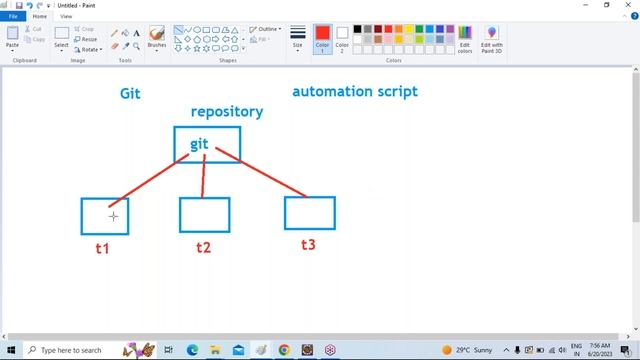This screenshot has width=640, height=360.
Task: Choose the Right arrow shape
Action: tap(216, 39)
